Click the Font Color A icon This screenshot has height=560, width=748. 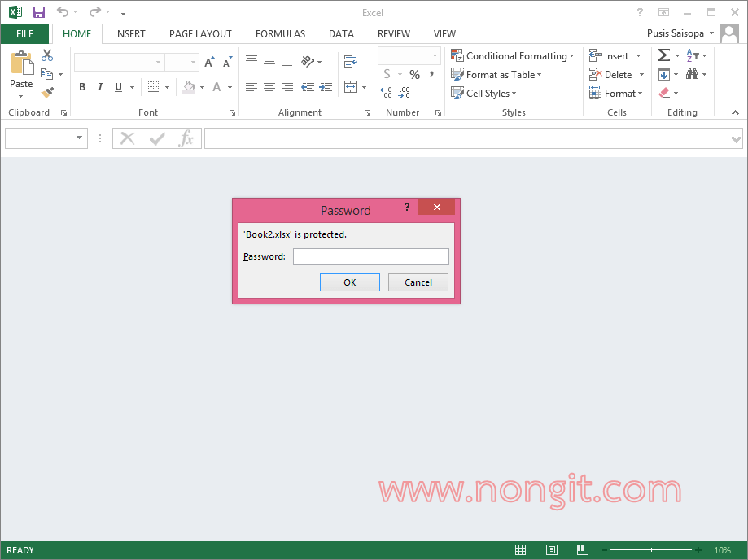[217, 87]
